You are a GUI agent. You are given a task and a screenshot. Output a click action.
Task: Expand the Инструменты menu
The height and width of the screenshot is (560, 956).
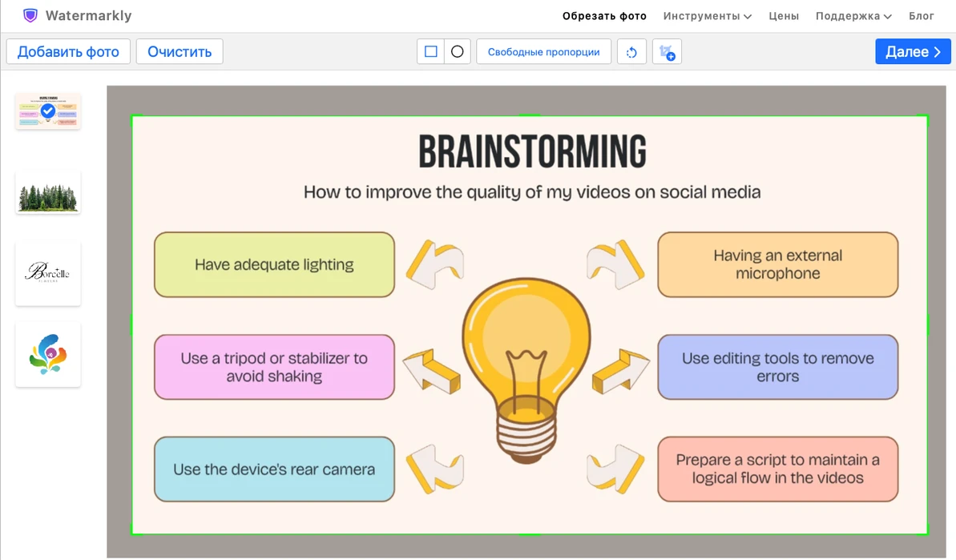pyautogui.click(x=708, y=16)
